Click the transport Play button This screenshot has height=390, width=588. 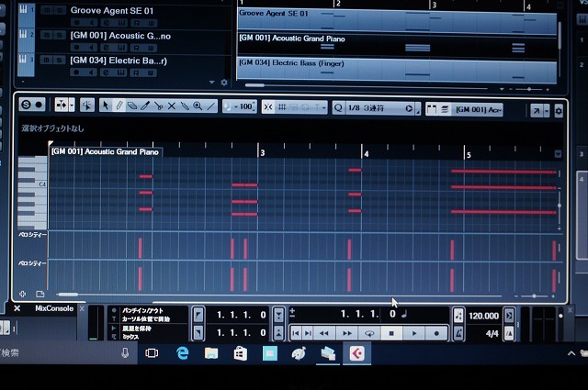pos(414,333)
